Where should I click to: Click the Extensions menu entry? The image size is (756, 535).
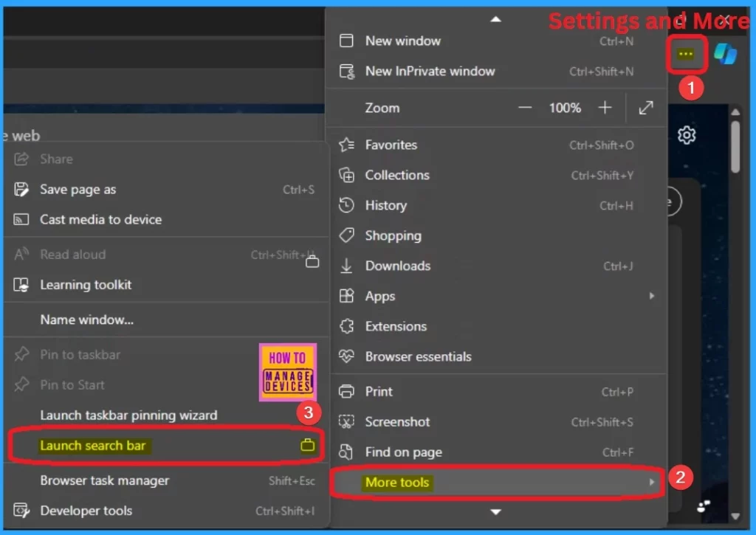click(497, 326)
